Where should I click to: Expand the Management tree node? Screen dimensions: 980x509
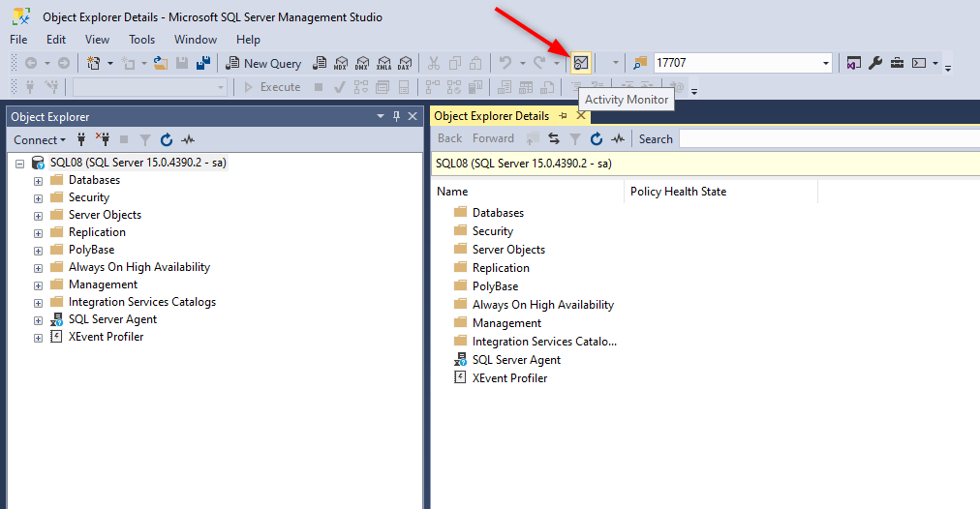[38, 285]
